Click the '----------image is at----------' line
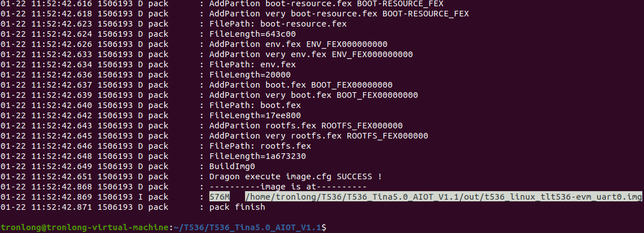644x233 pixels. click(x=288, y=187)
